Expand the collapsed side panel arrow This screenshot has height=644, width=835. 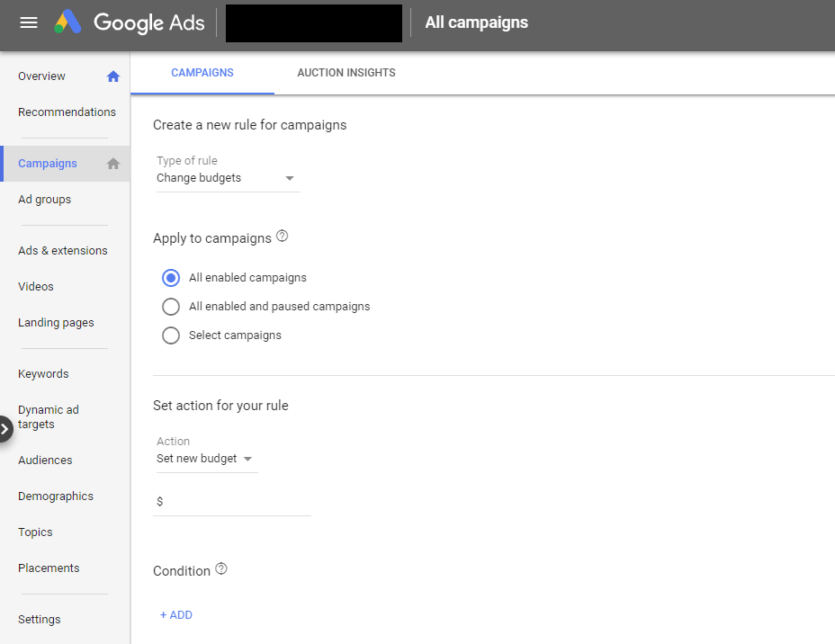coord(7,429)
